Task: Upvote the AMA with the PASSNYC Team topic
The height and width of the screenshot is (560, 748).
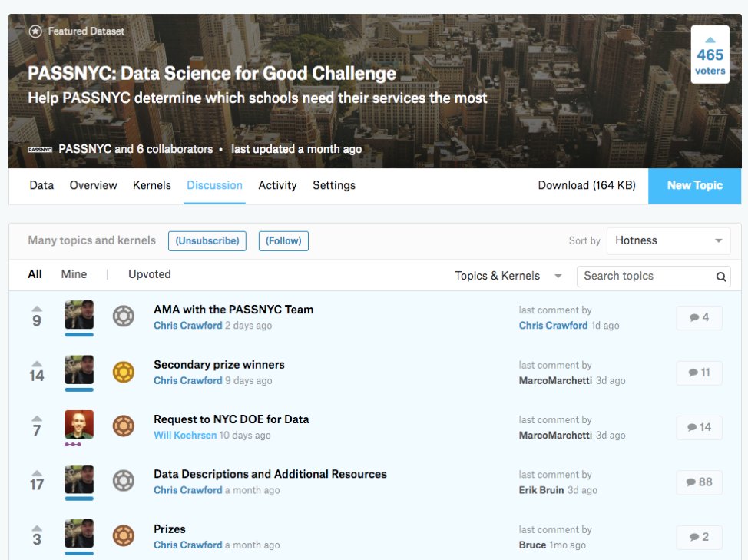Action: click(x=37, y=309)
